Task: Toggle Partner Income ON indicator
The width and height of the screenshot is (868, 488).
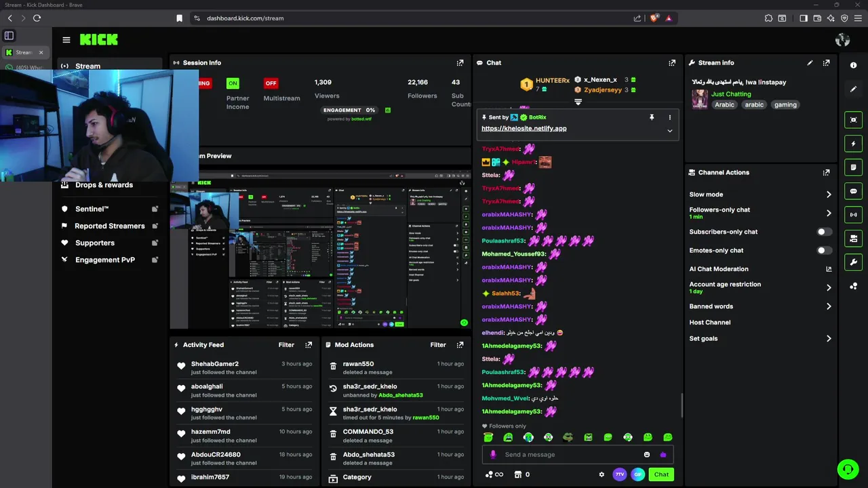Action: pos(233,83)
